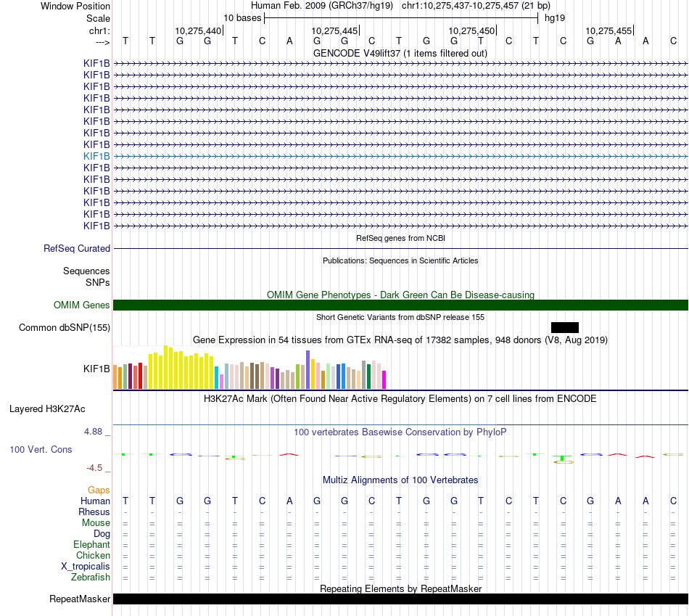Click the Chicken species label
Viewport: 689px width, 616px height.
click(93, 555)
